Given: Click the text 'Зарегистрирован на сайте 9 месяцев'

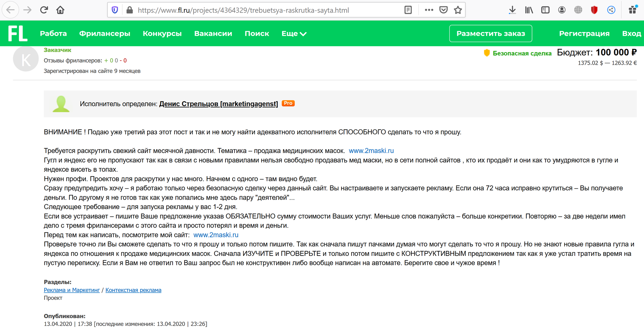Looking at the screenshot, I should [x=92, y=71].
